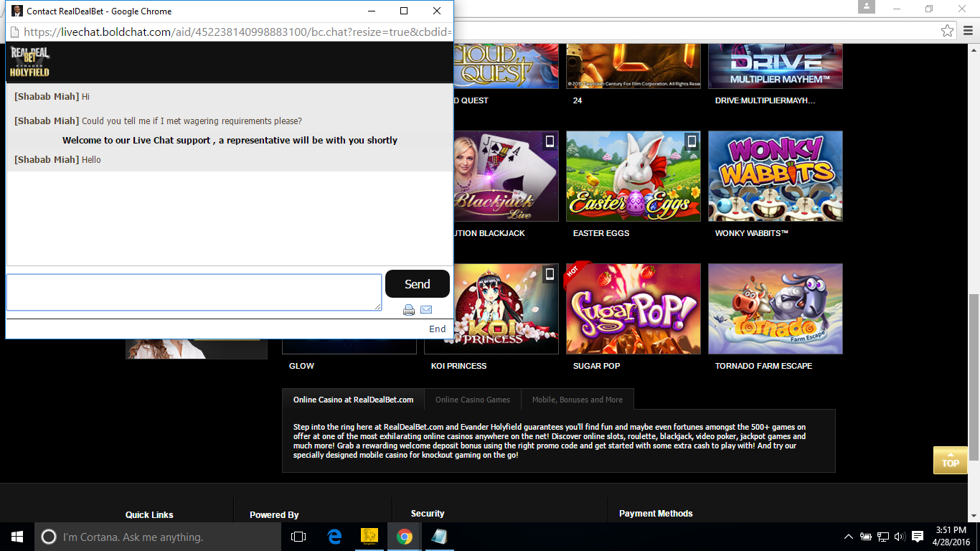Click the Payment Methods footer heading
This screenshot has width=980, height=551.
point(656,513)
